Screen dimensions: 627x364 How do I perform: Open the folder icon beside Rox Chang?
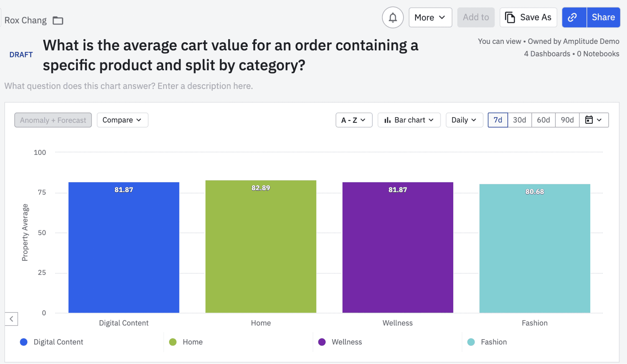point(58,20)
